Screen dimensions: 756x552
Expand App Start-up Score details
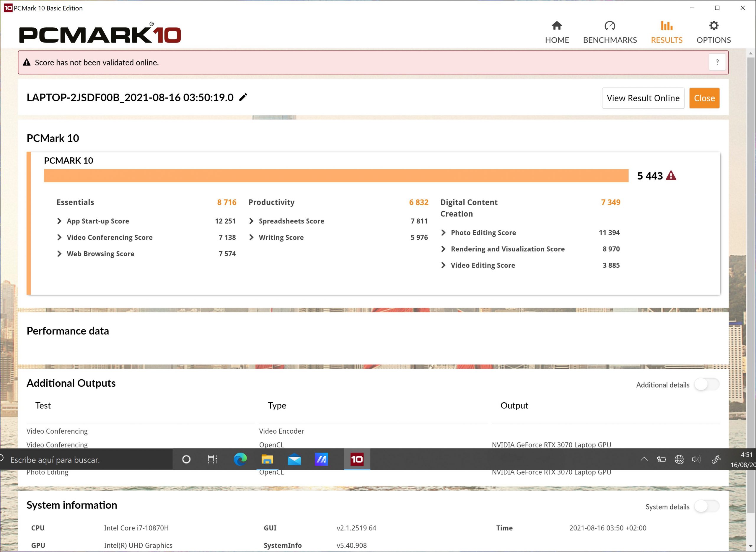[x=59, y=221]
